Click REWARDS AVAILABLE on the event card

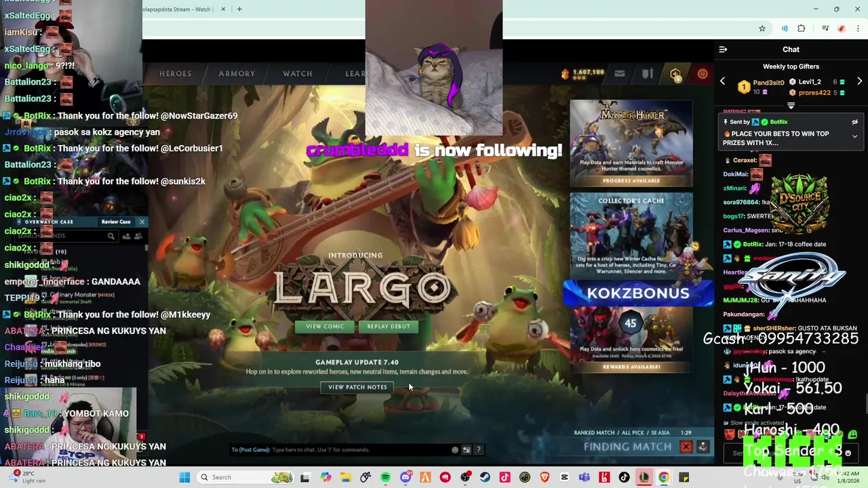pyautogui.click(x=631, y=367)
